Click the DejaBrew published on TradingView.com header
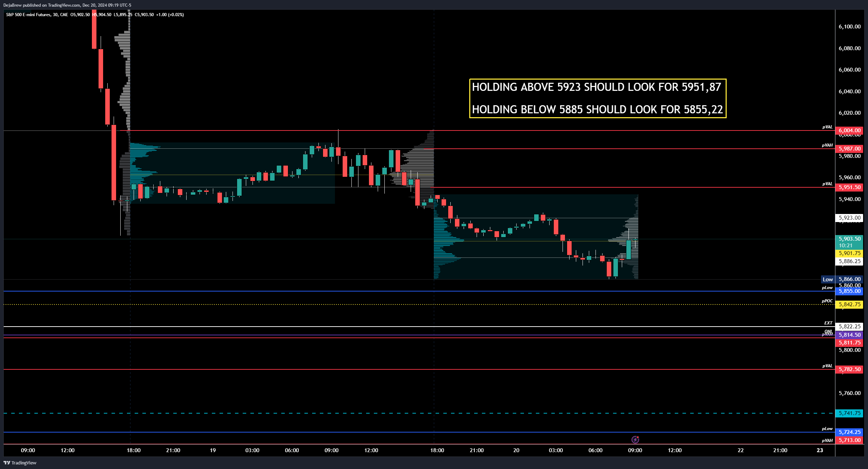Screen dimensions: 868x469 [67, 5]
